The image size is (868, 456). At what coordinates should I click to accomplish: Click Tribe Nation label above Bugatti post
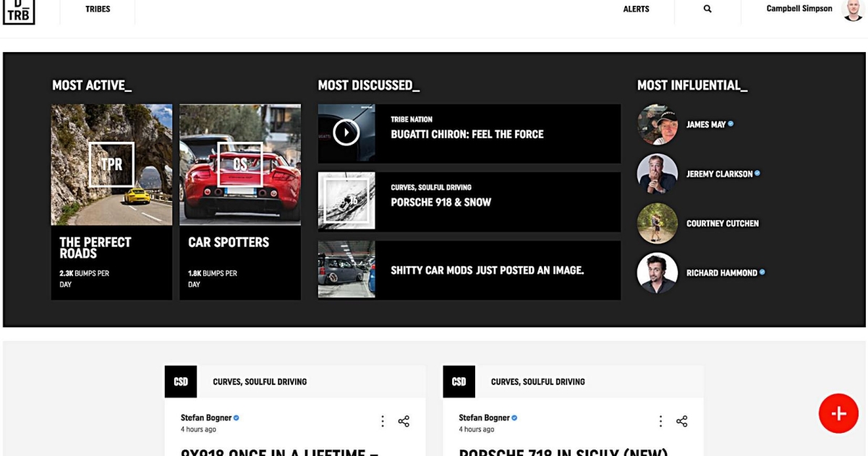tap(412, 119)
